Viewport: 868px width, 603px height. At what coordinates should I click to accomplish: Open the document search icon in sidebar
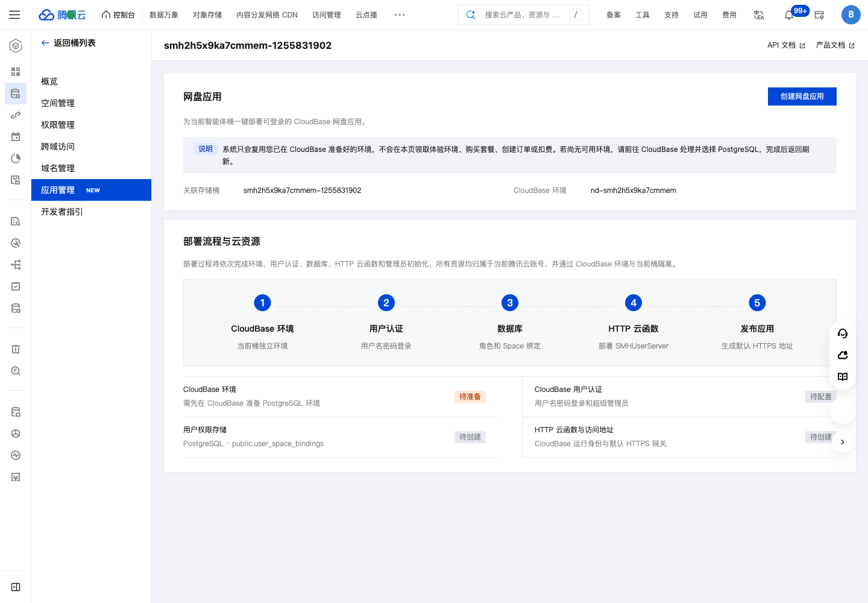coord(16,221)
